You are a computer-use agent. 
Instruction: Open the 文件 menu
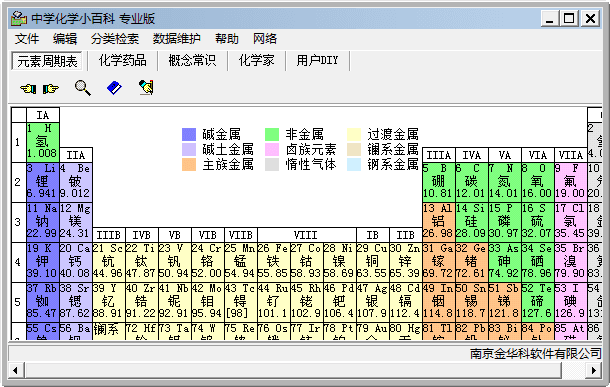coord(27,39)
